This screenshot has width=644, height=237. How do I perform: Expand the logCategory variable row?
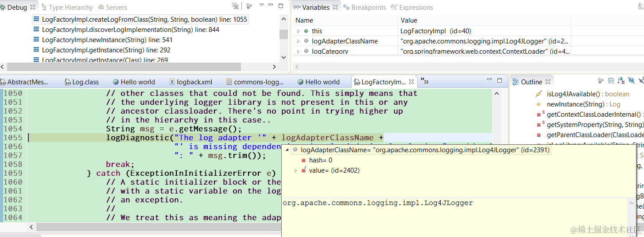299,51
